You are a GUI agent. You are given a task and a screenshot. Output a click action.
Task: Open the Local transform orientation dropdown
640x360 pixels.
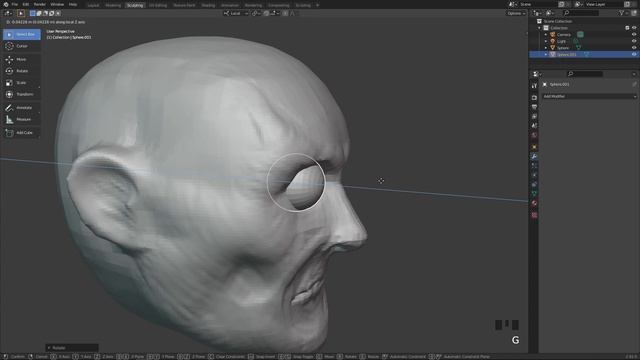[x=236, y=13]
